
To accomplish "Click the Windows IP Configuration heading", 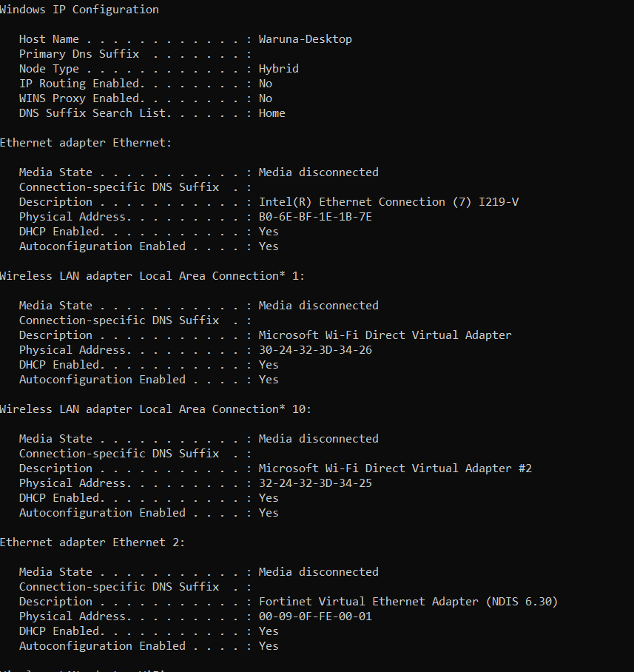I will coord(79,10).
